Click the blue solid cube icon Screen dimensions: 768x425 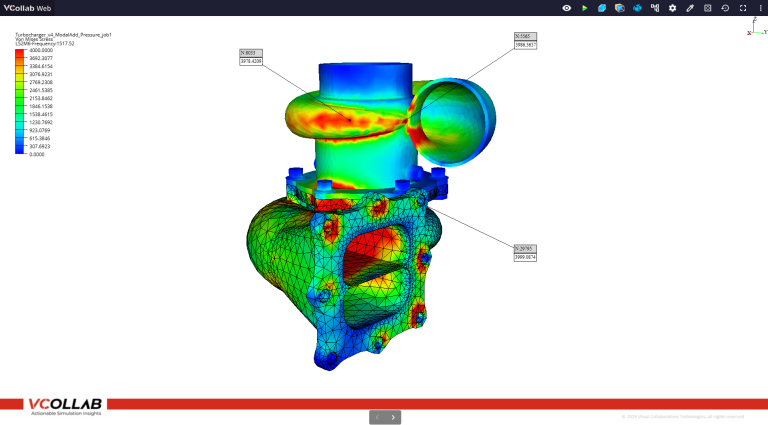tap(602, 8)
